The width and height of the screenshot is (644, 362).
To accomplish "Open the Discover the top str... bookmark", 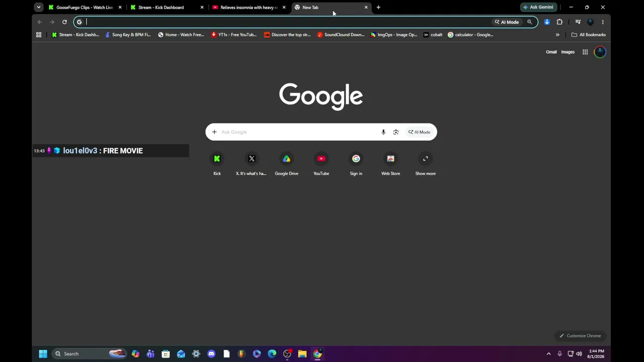I will [x=287, y=35].
